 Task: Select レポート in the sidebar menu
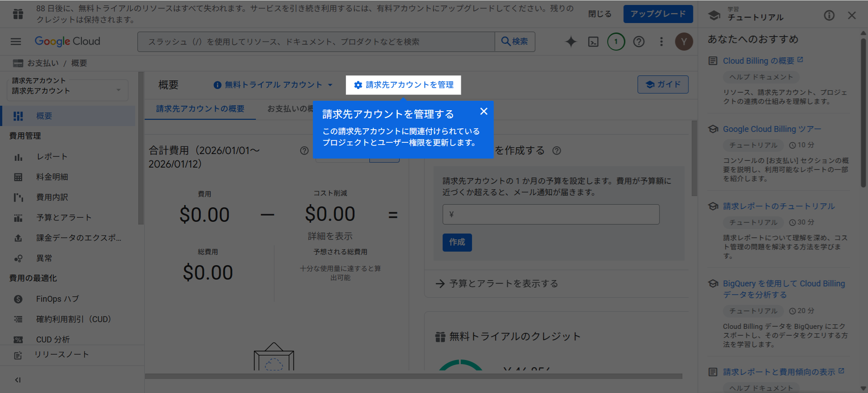[x=52, y=157]
